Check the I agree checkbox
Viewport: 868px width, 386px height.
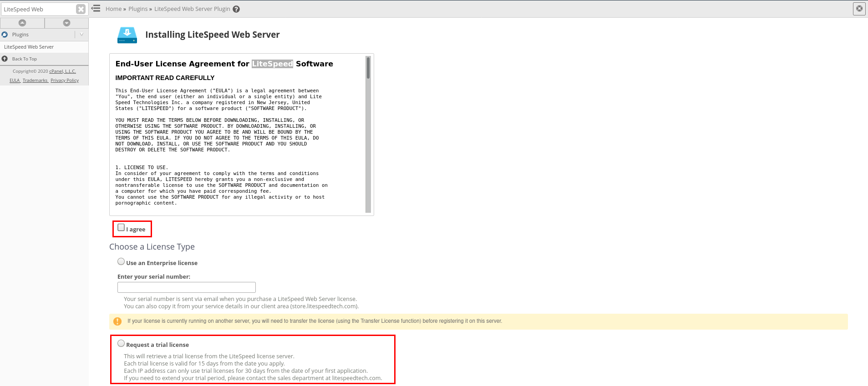click(x=121, y=227)
